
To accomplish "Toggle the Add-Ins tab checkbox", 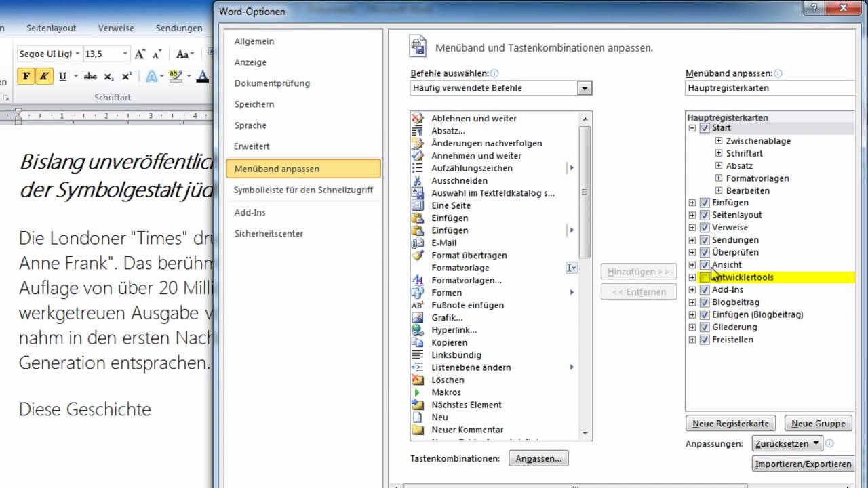I will tap(705, 290).
